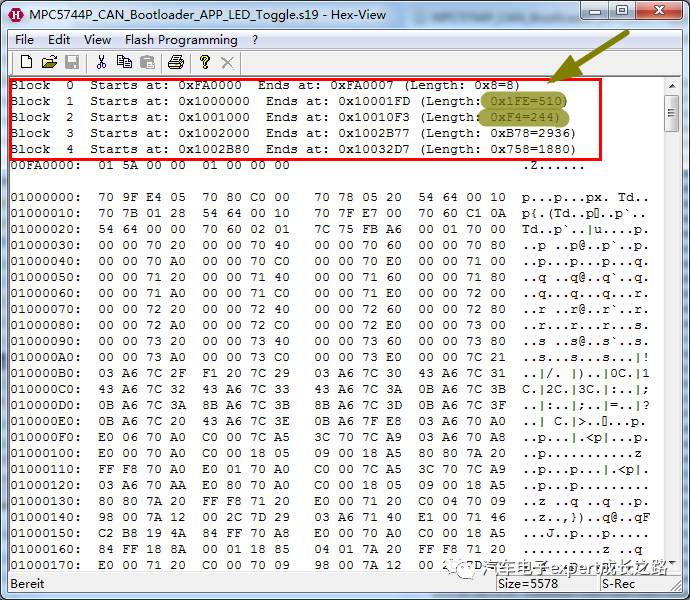Click address label 01000000:
690x600 pixels.
pos(46,197)
